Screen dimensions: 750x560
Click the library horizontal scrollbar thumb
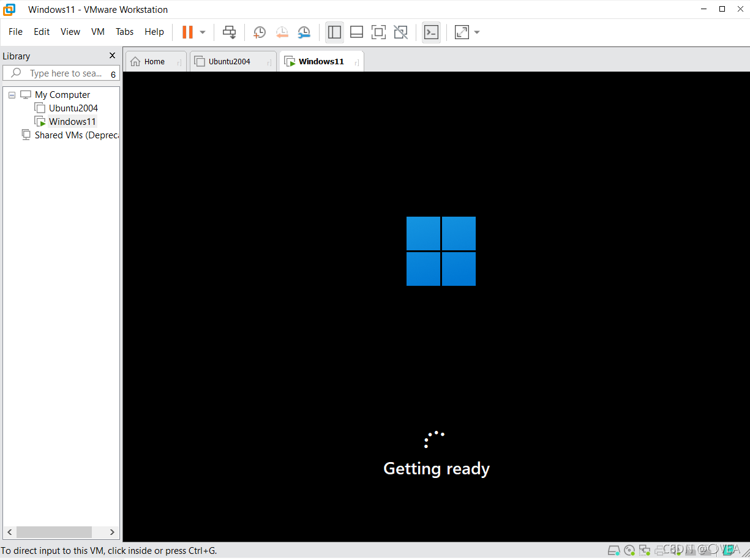pyautogui.click(x=54, y=532)
